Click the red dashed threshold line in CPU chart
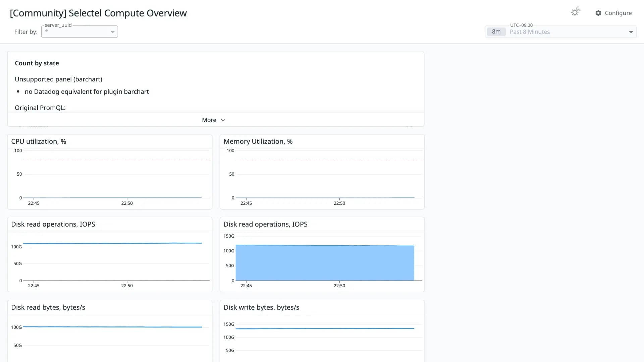 pyautogui.click(x=116, y=160)
